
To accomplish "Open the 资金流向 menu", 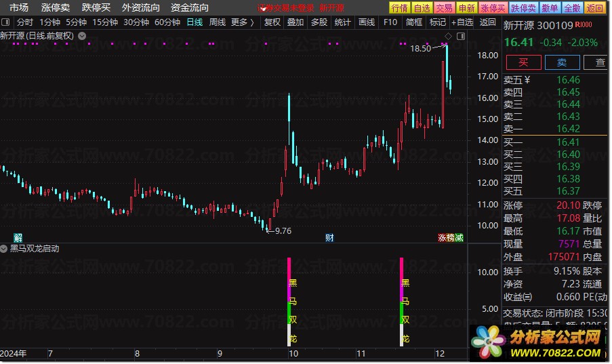I will click(x=190, y=7).
